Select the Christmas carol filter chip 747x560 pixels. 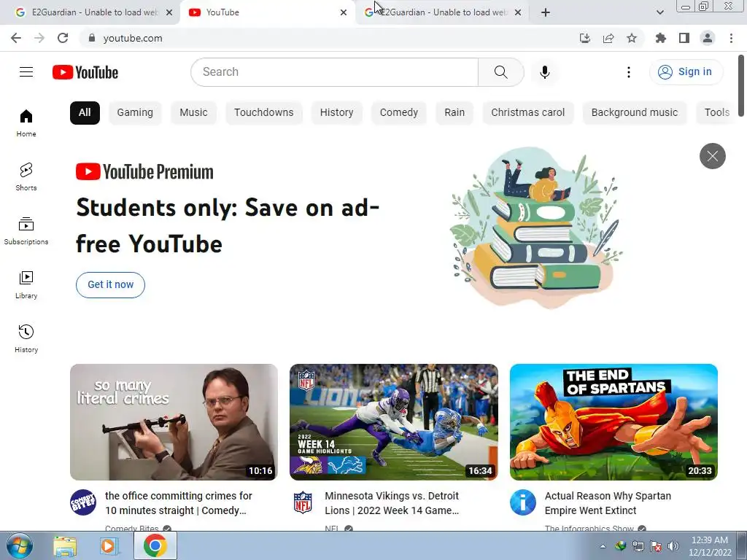528,113
